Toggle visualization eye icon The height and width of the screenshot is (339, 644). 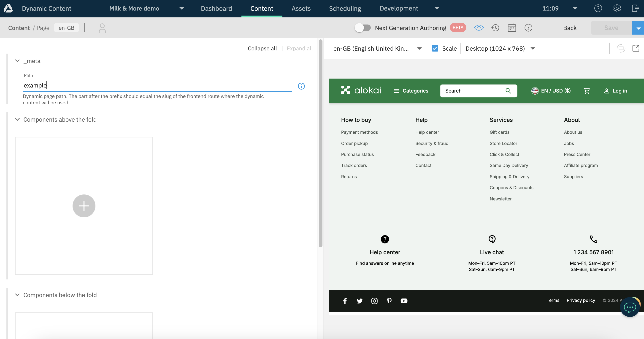coord(479,28)
